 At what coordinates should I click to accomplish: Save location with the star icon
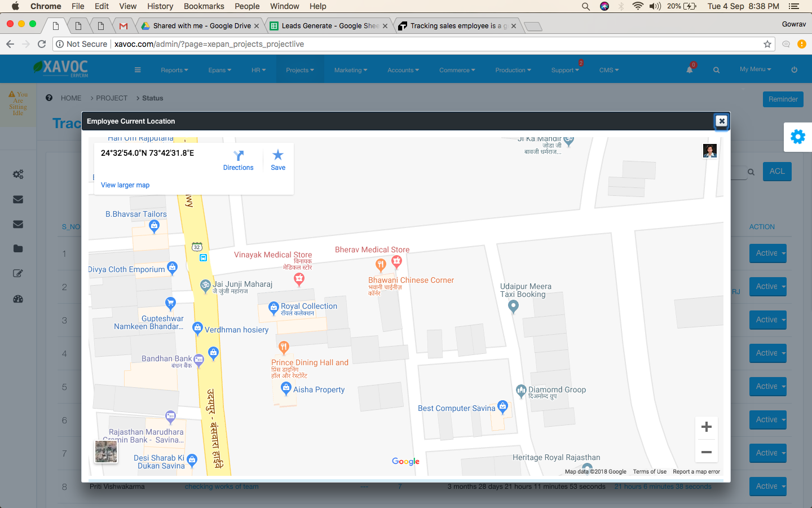point(278,156)
